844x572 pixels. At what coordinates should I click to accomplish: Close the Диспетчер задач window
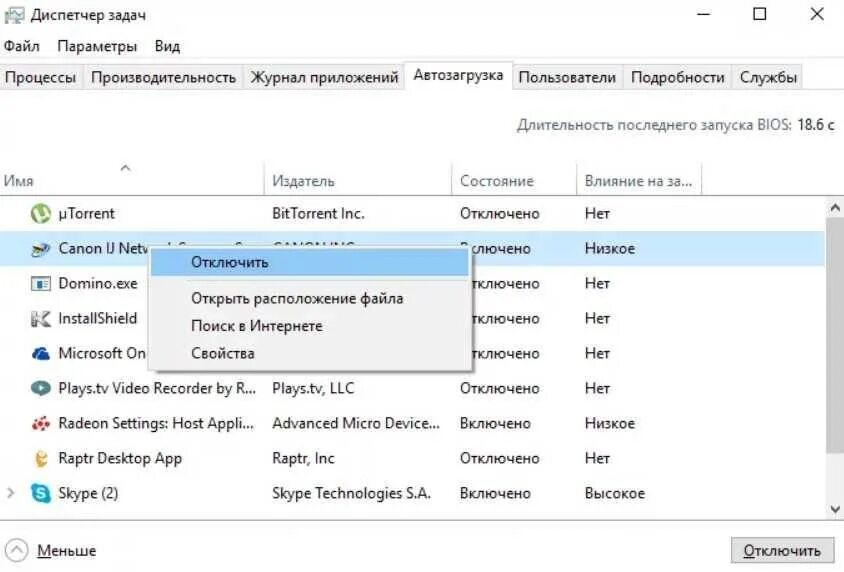(x=817, y=15)
